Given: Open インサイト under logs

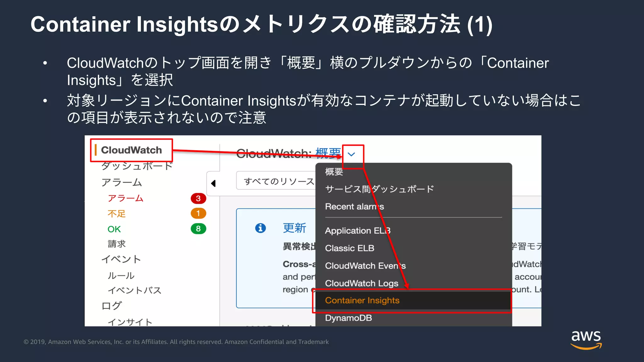Looking at the screenshot, I should click(130, 322).
